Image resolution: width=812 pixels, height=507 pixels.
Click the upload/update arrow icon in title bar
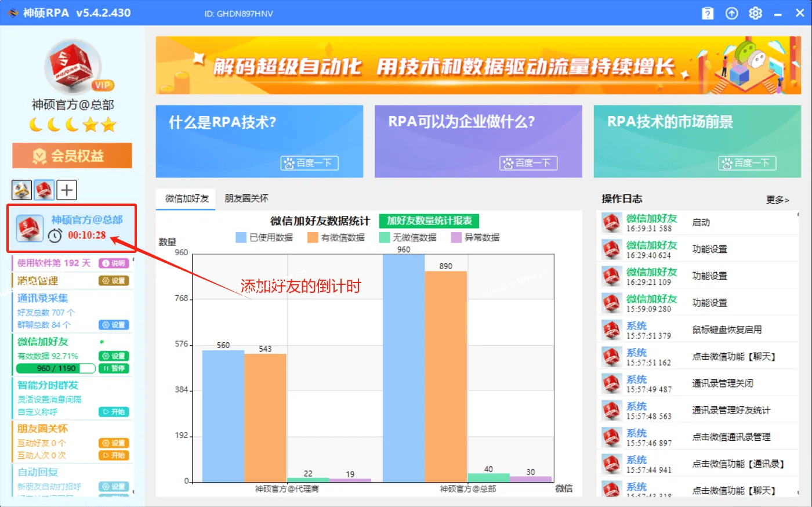coord(732,13)
